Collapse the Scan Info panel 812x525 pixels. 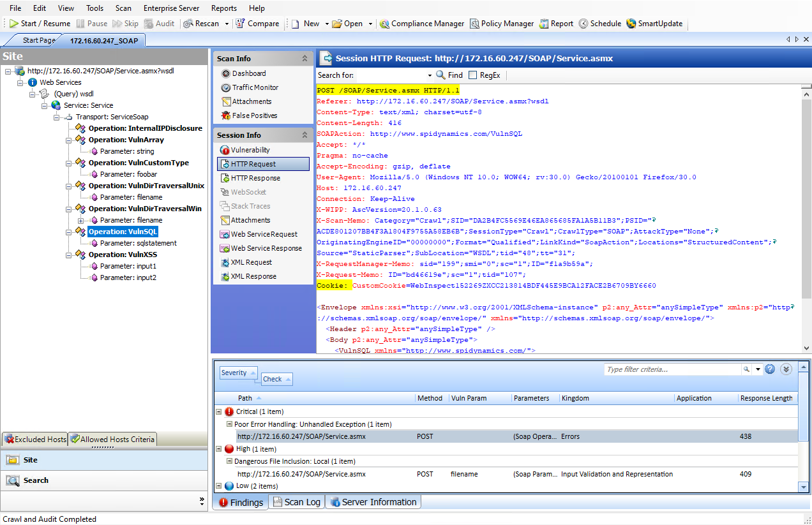(304, 59)
